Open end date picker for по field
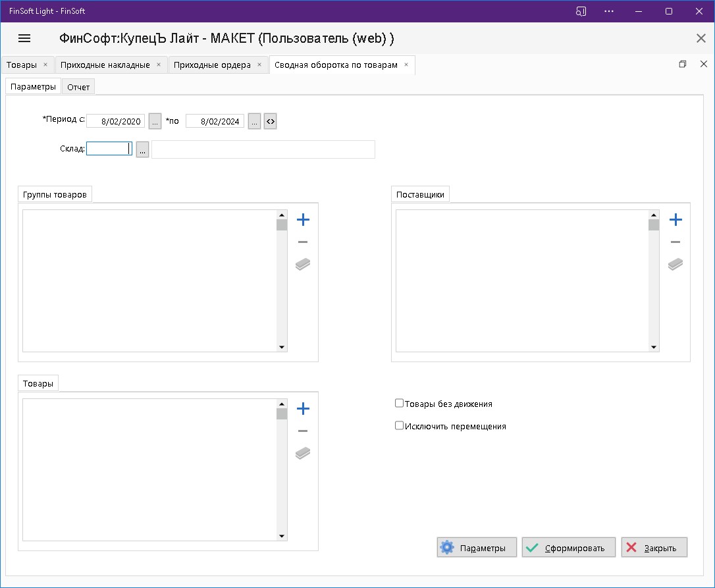This screenshot has height=588, width=715. (x=254, y=122)
